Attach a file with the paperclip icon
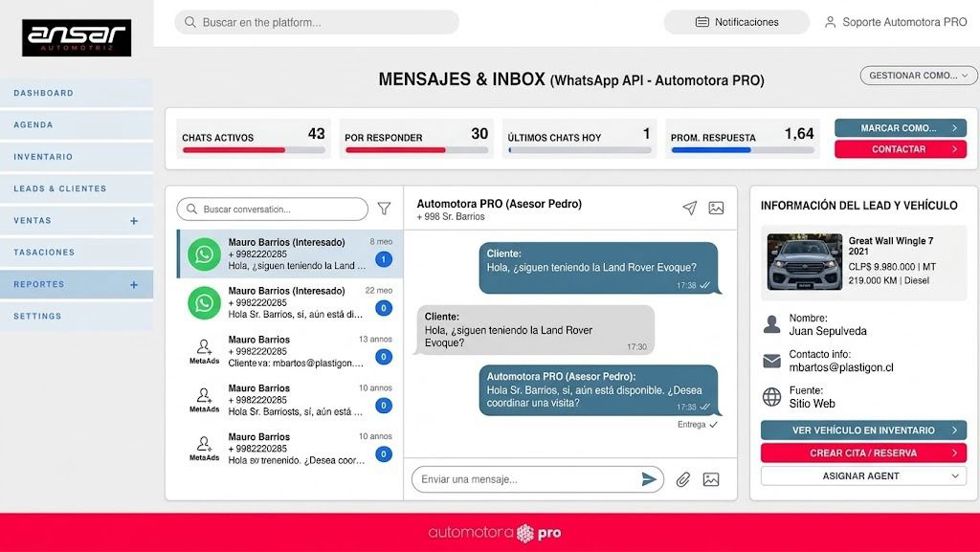The image size is (980, 552). [682, 479]
